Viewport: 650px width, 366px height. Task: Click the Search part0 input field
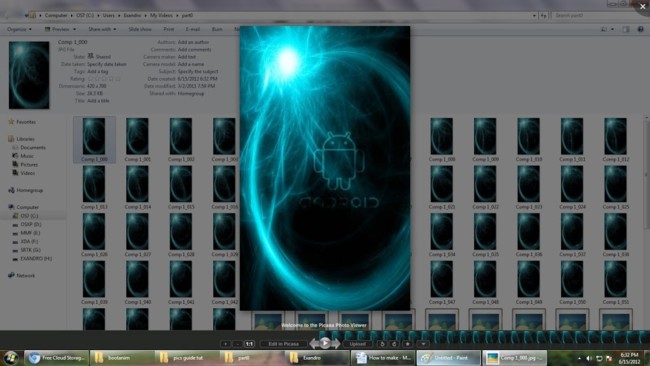coord(593,15)
